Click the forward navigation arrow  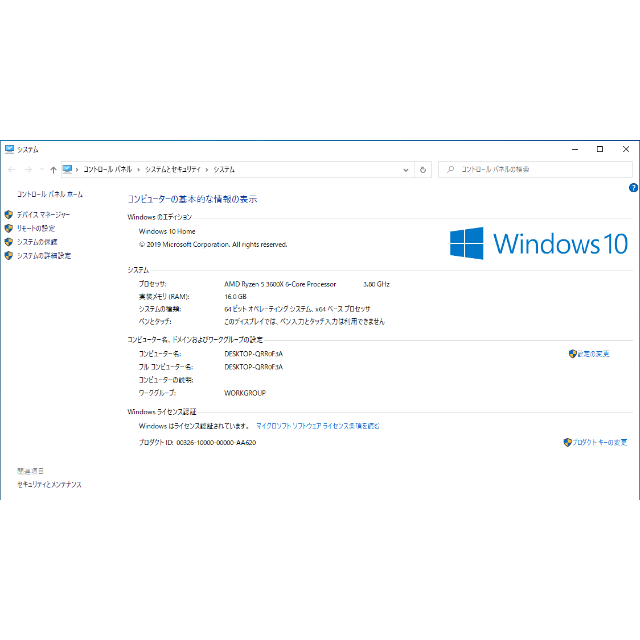pos(28,169)
